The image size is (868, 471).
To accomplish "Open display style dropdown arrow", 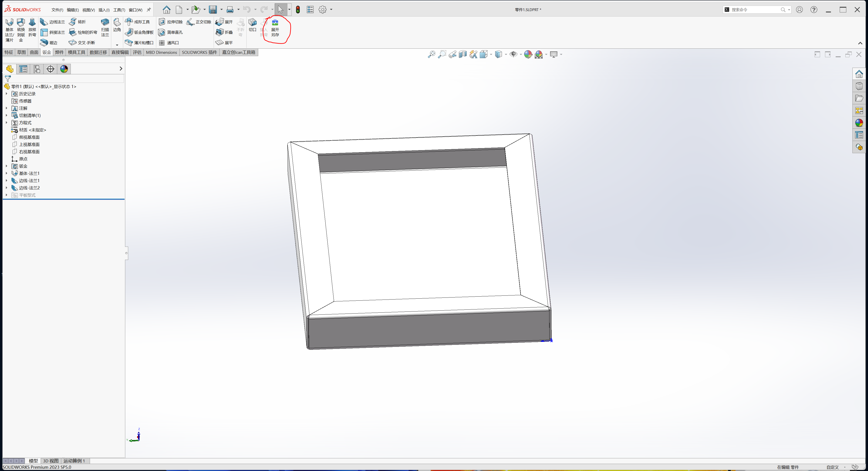I will [506, 55].
